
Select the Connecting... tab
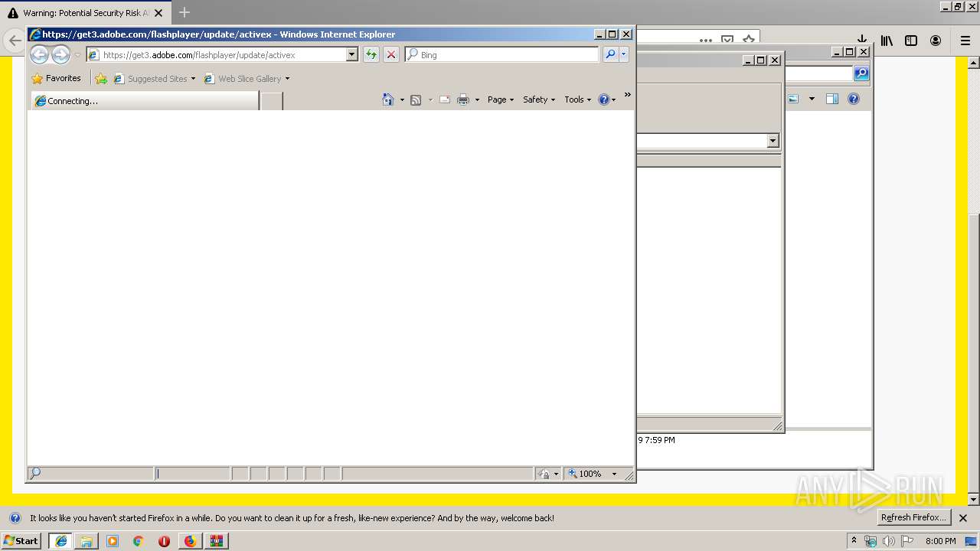(x=145, y=101)
